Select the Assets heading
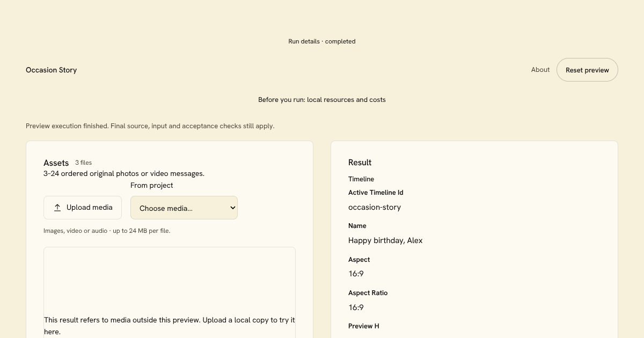This screenshot has width=644, height=338. (56, 163)
